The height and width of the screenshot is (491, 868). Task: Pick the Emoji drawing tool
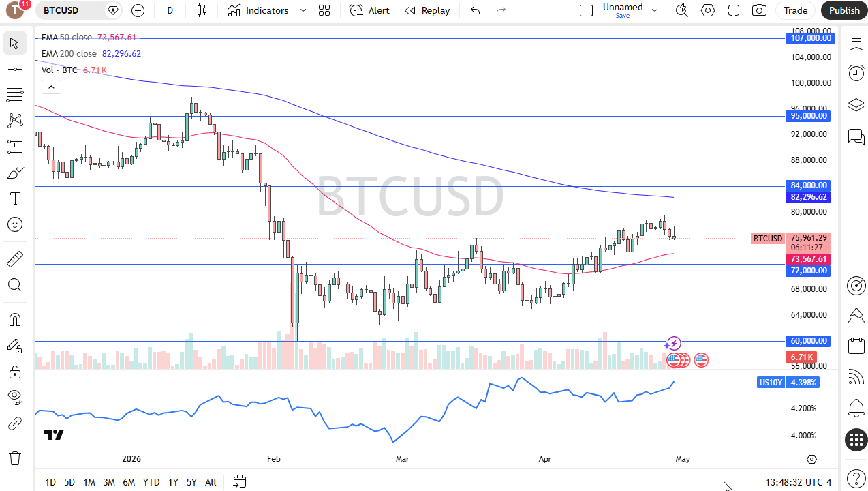(15, 224)
